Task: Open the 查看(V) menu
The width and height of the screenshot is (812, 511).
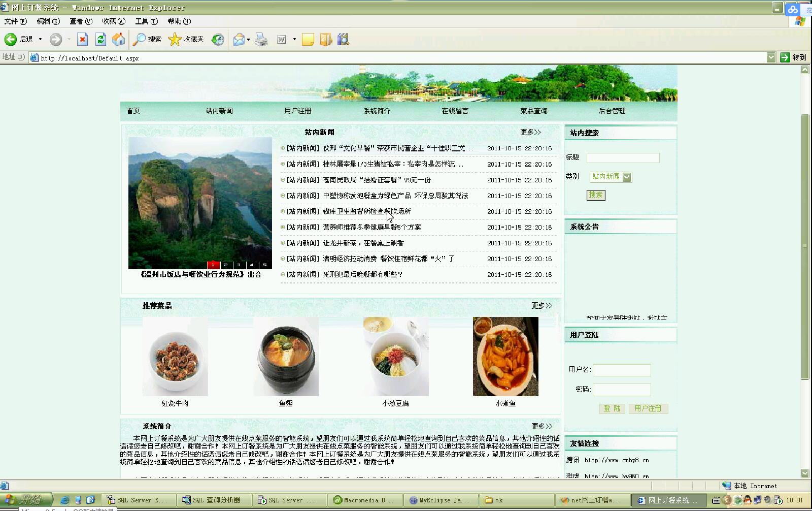Action: (81, 21)
